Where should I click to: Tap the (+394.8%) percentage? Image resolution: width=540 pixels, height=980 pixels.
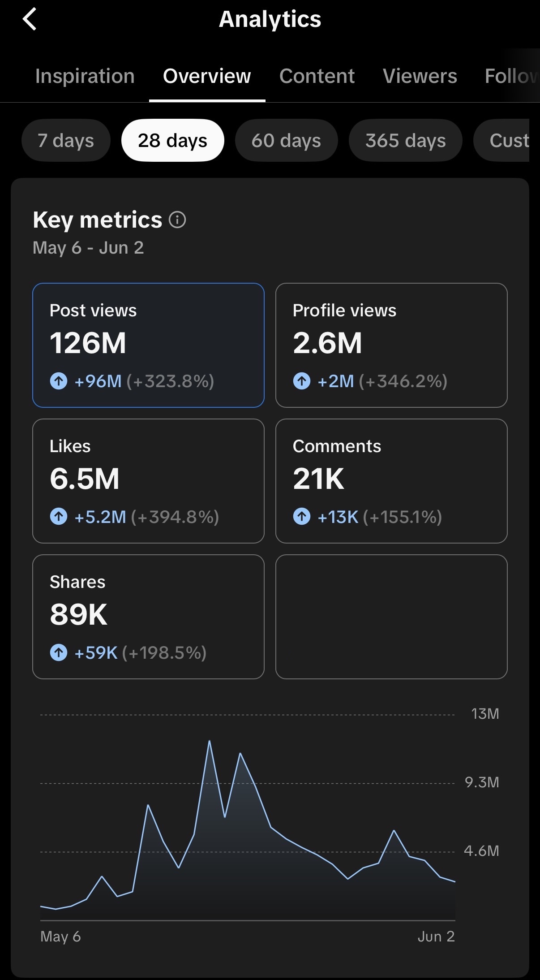point(175,517)
